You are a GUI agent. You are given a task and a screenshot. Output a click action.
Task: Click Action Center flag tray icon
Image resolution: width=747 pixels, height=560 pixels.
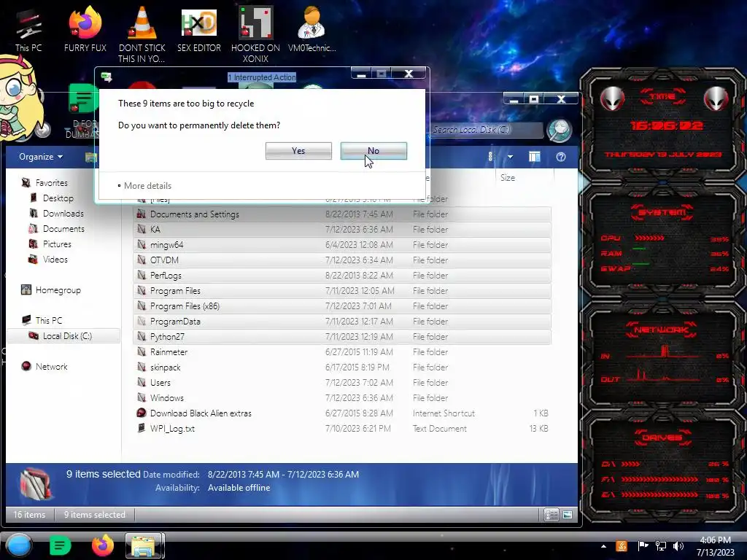click(642, 546)
